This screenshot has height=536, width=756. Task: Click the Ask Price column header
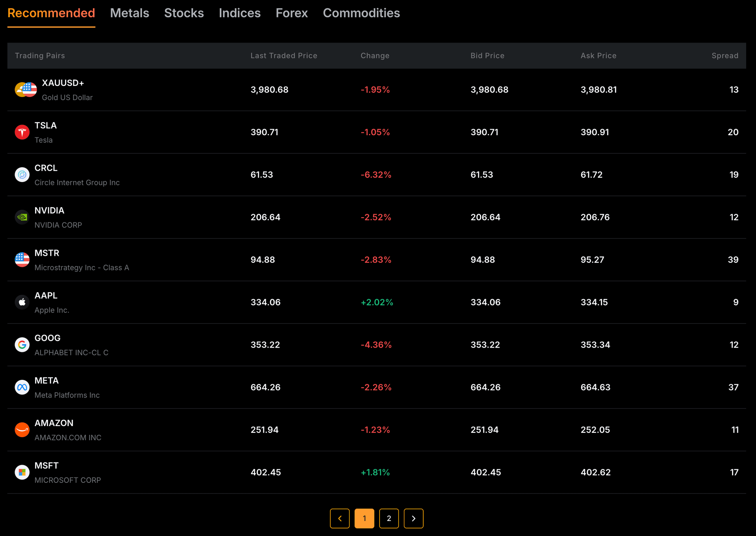tap(598, 56)
